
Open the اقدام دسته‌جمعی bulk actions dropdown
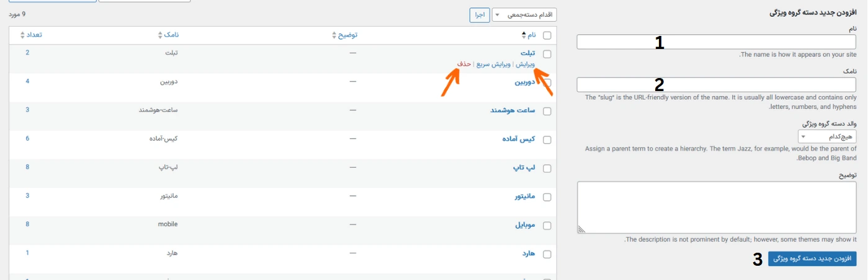[524, 15]
